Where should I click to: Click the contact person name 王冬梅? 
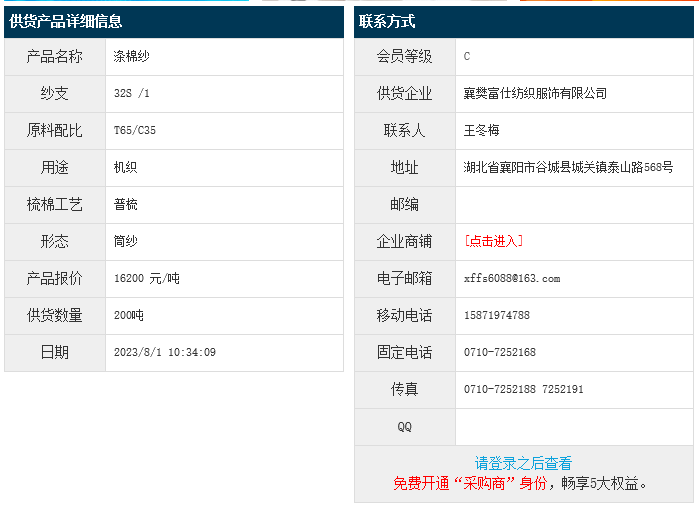[482, 130]
